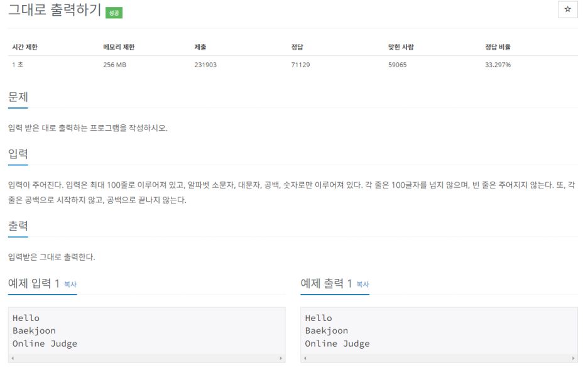
Task: Click the problem title 그대로 출력하기
Action: pyautogui.click(x=55, y=10)
